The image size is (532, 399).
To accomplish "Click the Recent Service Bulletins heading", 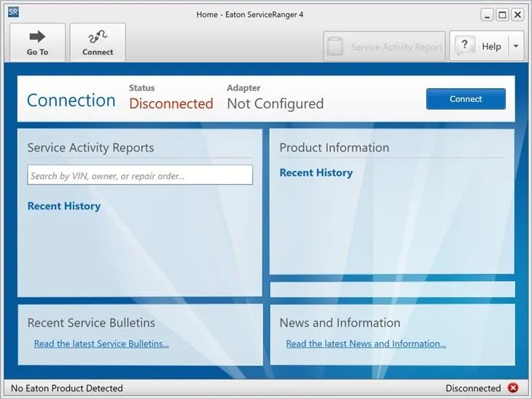I will (91, 323).
